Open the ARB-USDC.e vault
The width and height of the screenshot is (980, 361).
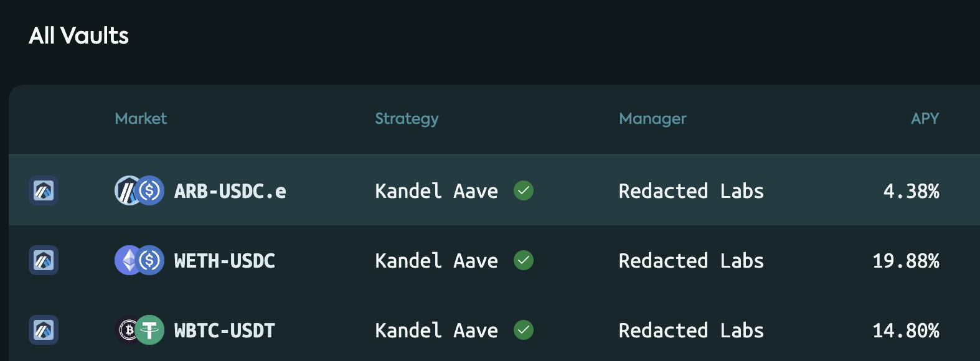pyautogui.click(x=494, y=190)
